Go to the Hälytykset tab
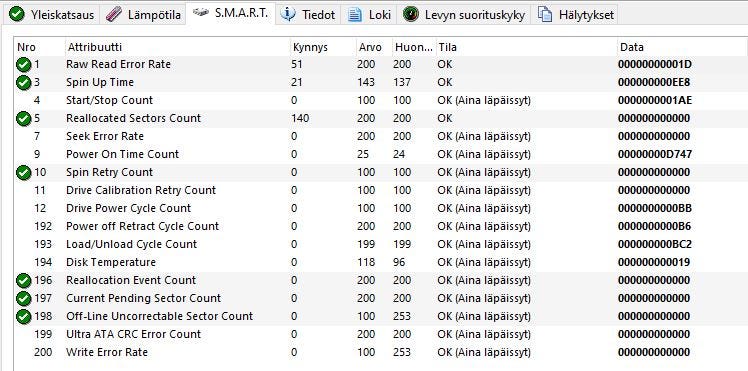The image size is (748, 371). click(x=575, y=14)
